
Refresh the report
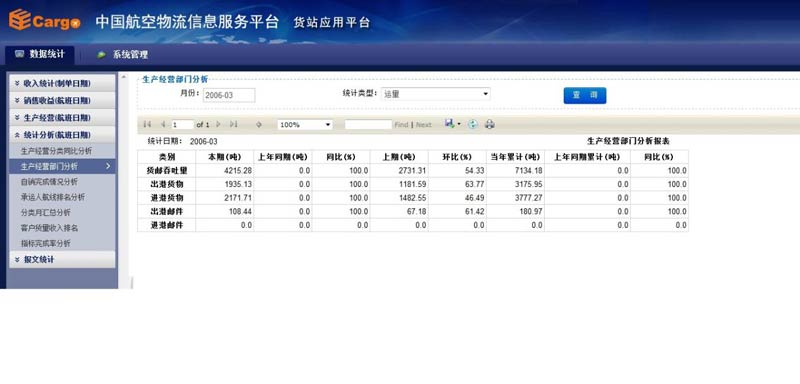(473, 124)
